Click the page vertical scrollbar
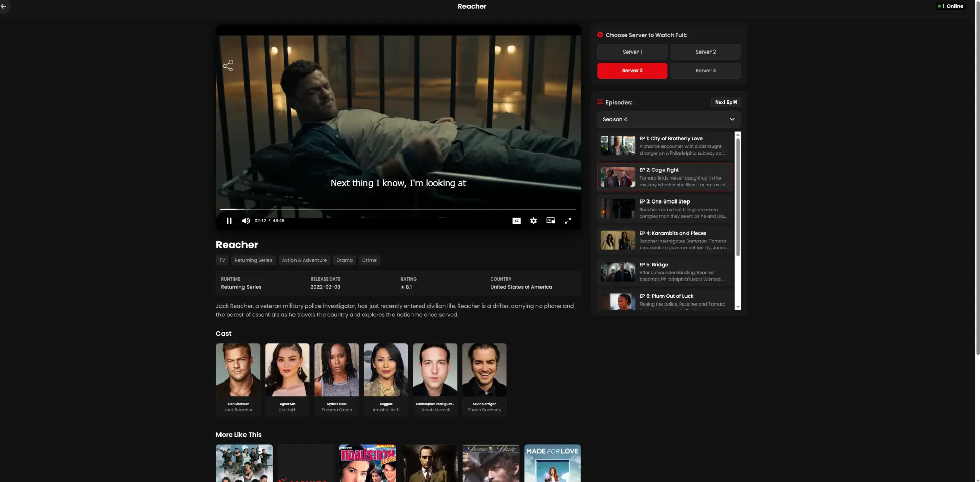Image resolution: width=980 pixels, height=482 pixels. coord(977,179)
